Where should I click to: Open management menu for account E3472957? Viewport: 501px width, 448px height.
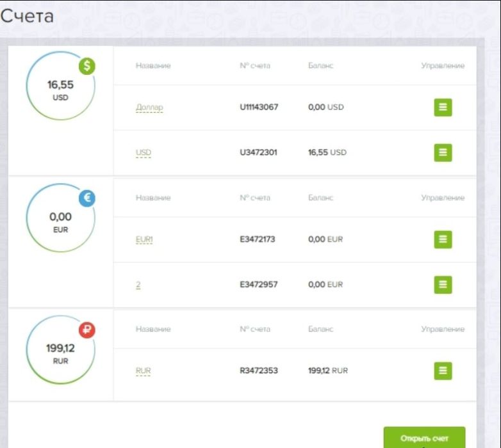click(x=443, y=284)
